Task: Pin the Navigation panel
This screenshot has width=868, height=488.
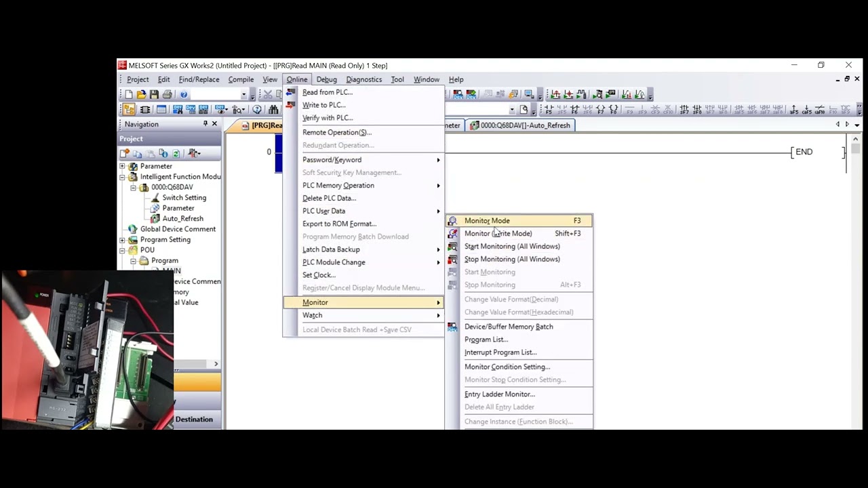Action: [x=205, y=124]
